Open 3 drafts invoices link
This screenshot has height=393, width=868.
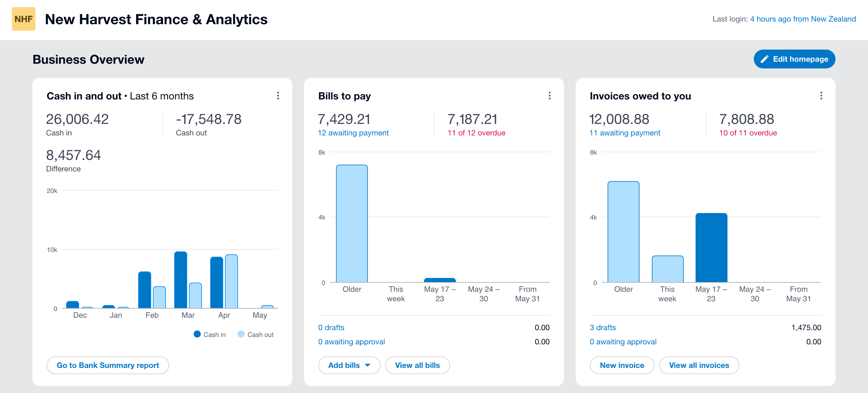point(603,327)
